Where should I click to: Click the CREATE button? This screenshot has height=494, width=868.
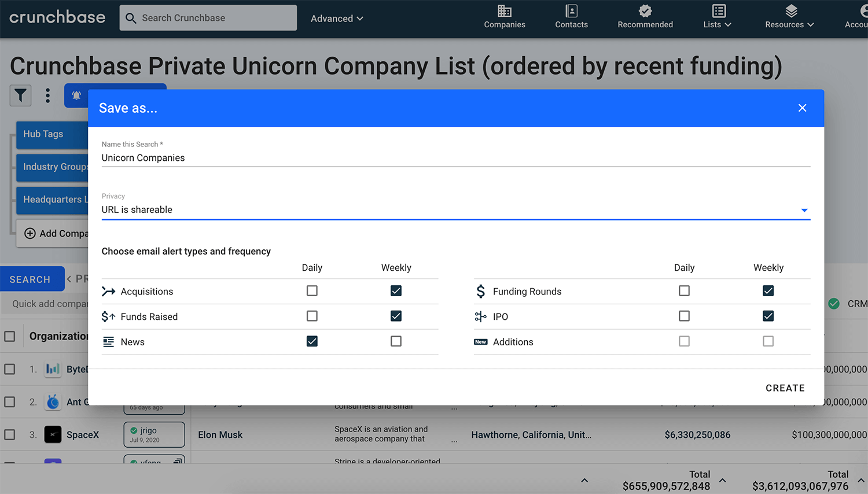pyautogui.click(x=785, y=388)
